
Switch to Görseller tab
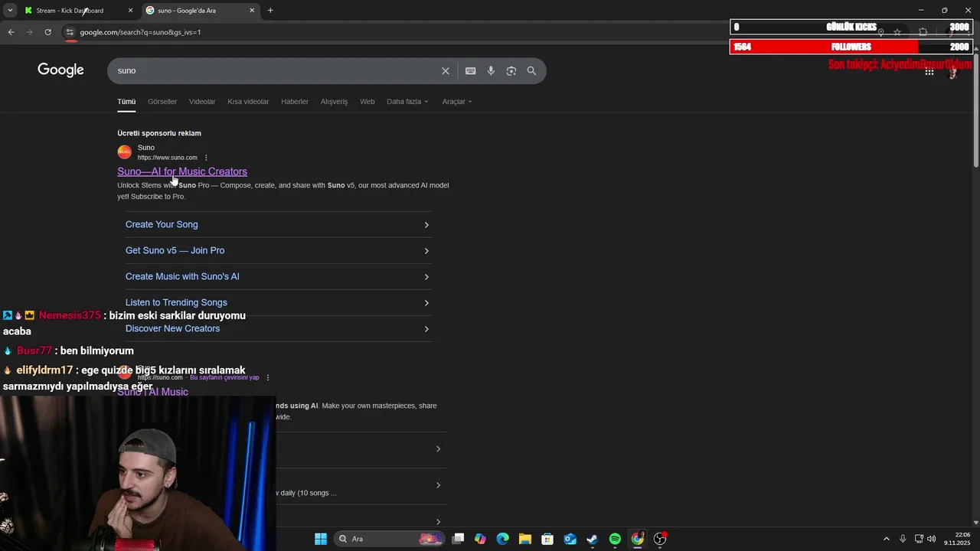point(162,102)
